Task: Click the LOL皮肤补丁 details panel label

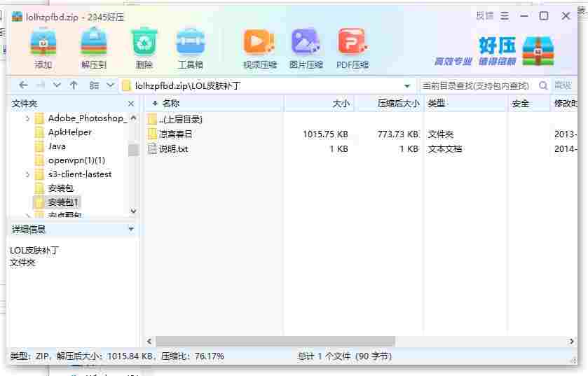Action: pos(34,250)
